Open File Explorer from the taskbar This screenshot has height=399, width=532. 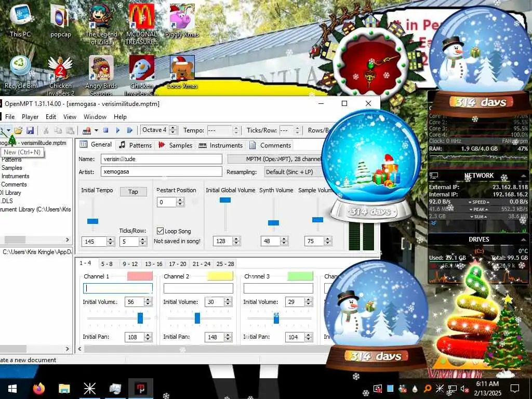[x=64, y=389]
